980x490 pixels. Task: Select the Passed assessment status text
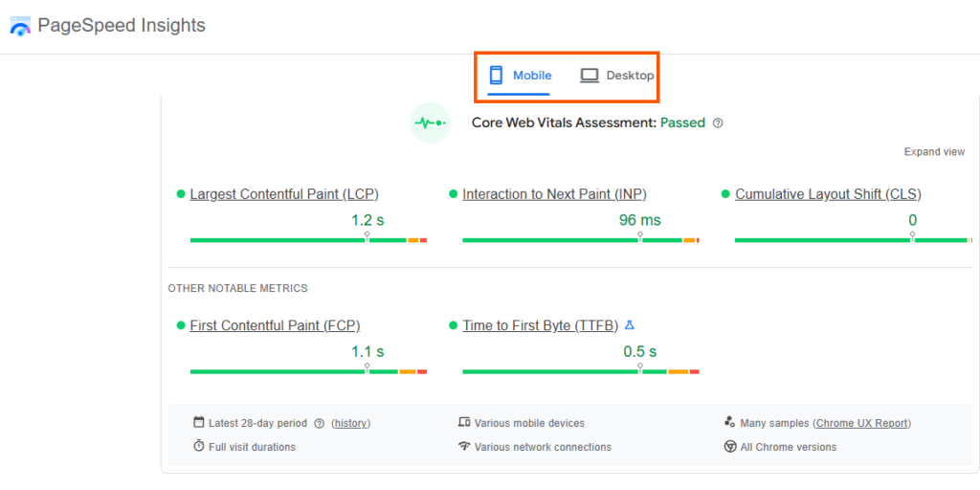point(682,123)
